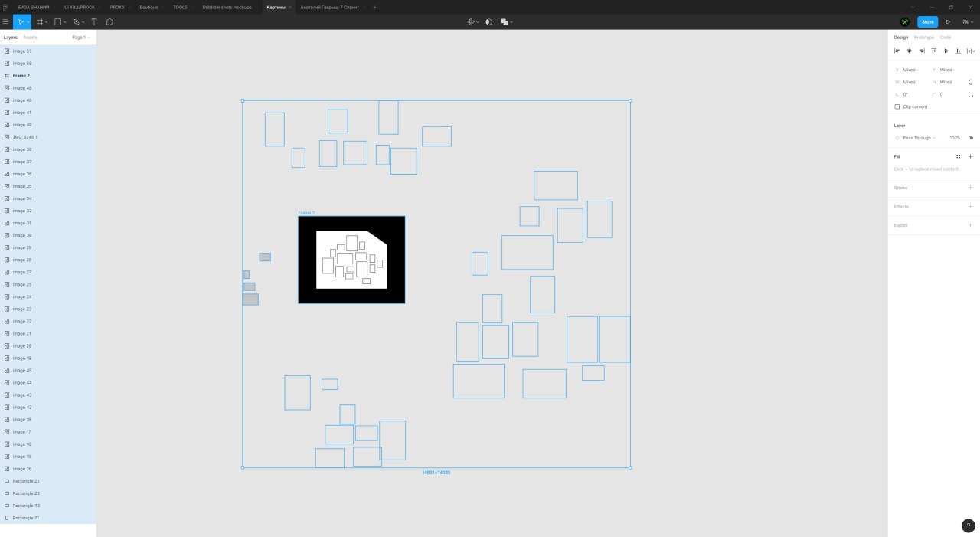Present prototype with play icon

point(948,21)
